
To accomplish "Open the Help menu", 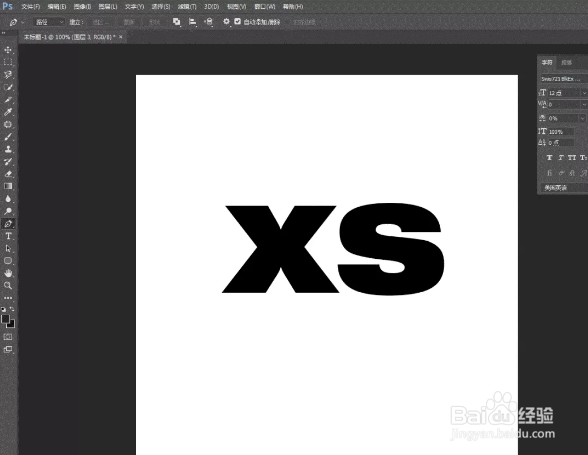I will tap(292, 7).
